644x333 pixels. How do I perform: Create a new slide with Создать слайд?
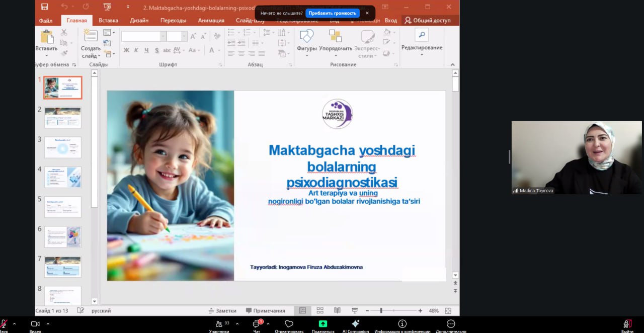tap(91, 36)
